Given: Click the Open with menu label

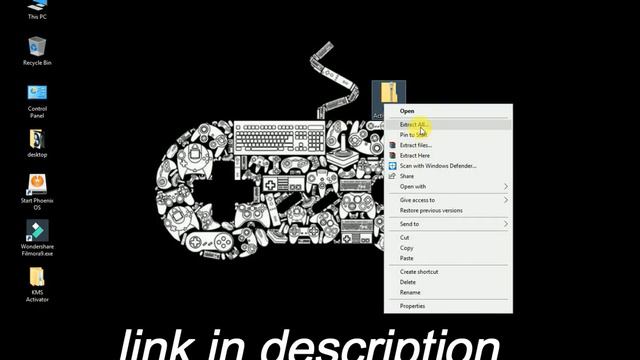Looking at the screenshot, I should tap(413, 187).
